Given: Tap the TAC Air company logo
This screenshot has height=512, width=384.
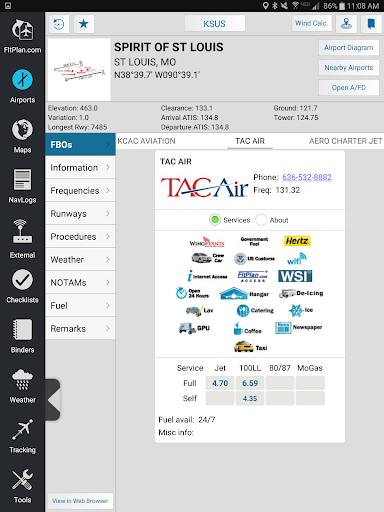Looking at the screenshot, I should click(205, 187).
